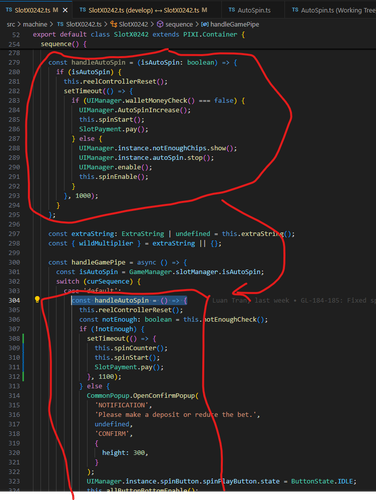Image resolution: width=376 pixels, height=500 pixels.
Task: Click 'SlotPayment.pay();' on line 311
Action: pyautogui.click(x=129, y=367)
